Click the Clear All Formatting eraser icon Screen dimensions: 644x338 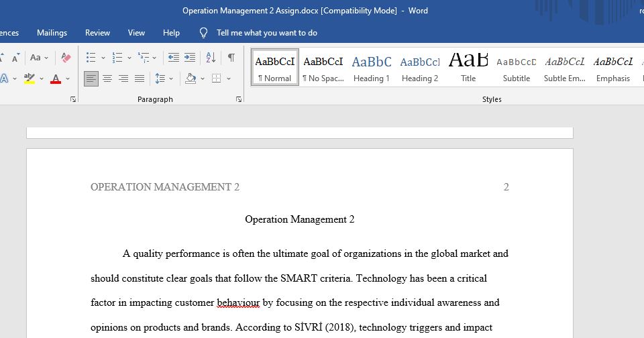pyautogui.click(x=66, y=58)
